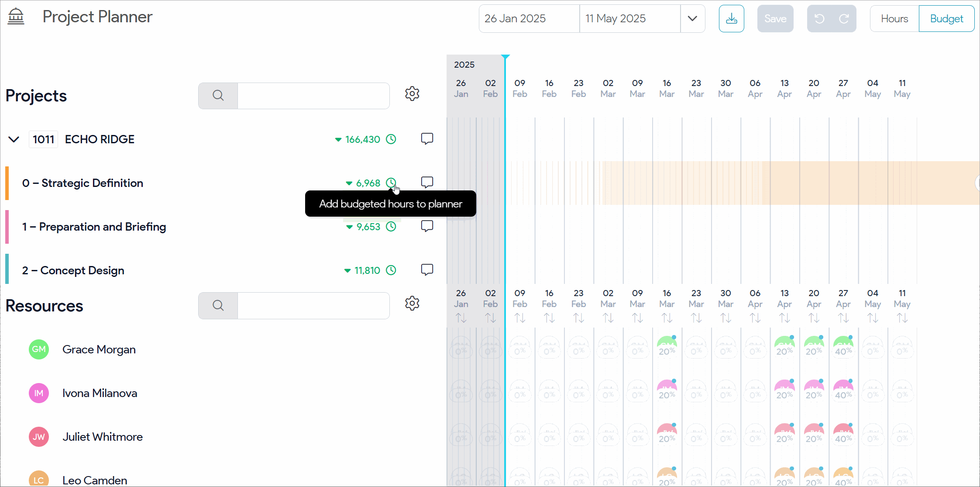Click the bank building logo icon
980x487 pixels.
point(16,17)
